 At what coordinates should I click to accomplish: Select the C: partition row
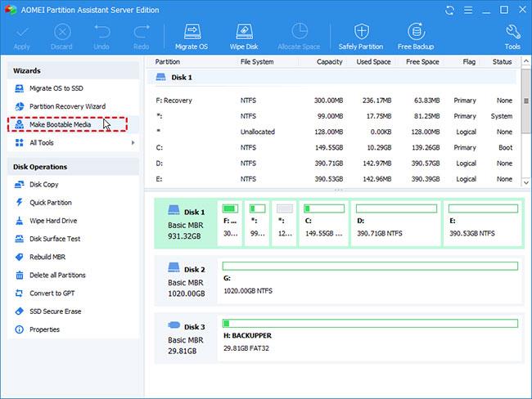pos(333,147)
